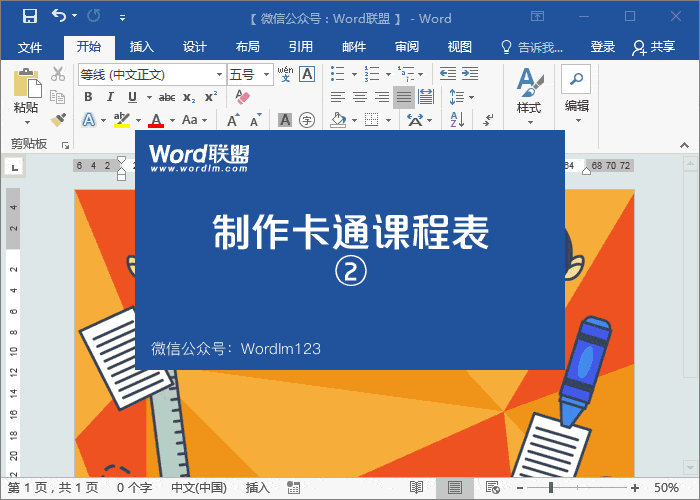Click the phonetic guide wén icon
700x500 pixels.
285,74
